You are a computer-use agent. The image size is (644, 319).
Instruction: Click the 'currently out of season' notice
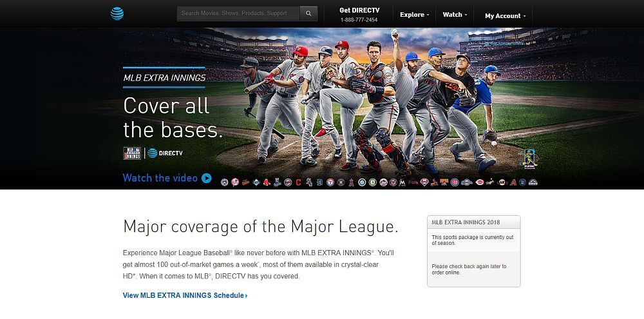pyautogui.click(x=472, y=240)
